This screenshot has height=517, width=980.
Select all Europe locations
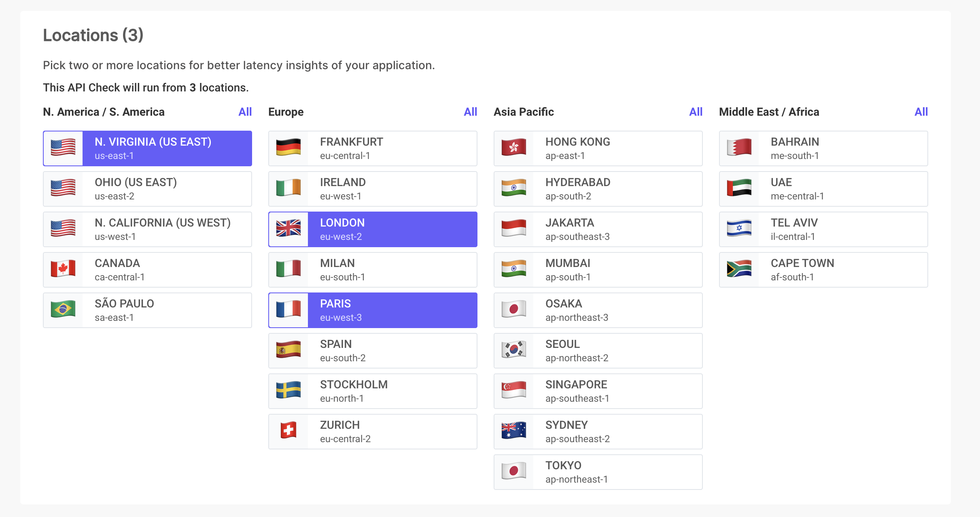(x=470, y=112)
